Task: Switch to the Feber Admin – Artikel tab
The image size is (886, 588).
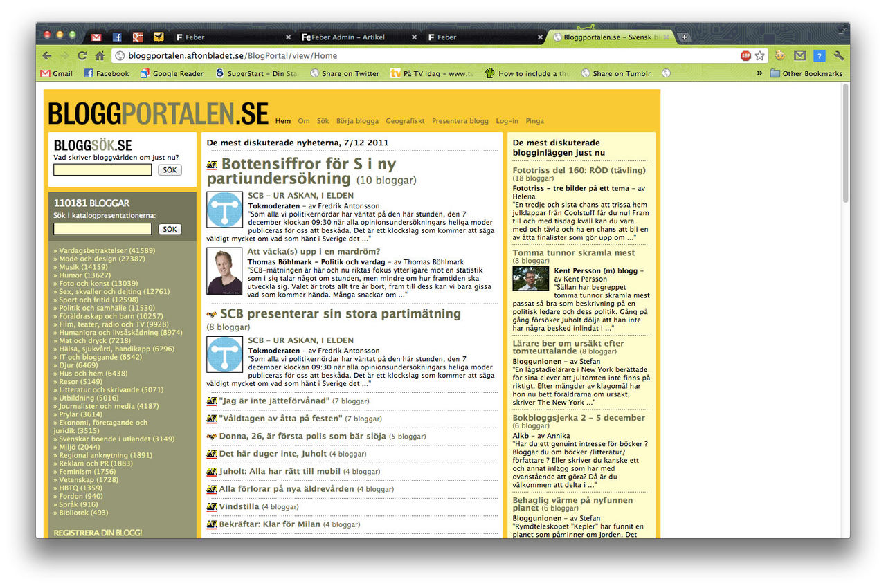Action: [343, 37]
